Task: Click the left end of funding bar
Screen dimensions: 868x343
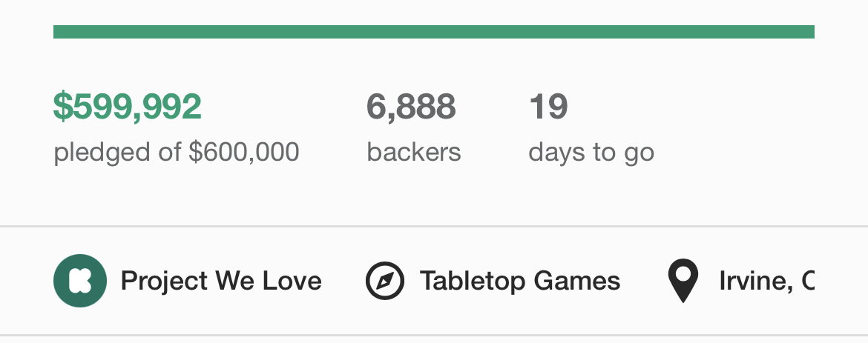Action: 59,32
